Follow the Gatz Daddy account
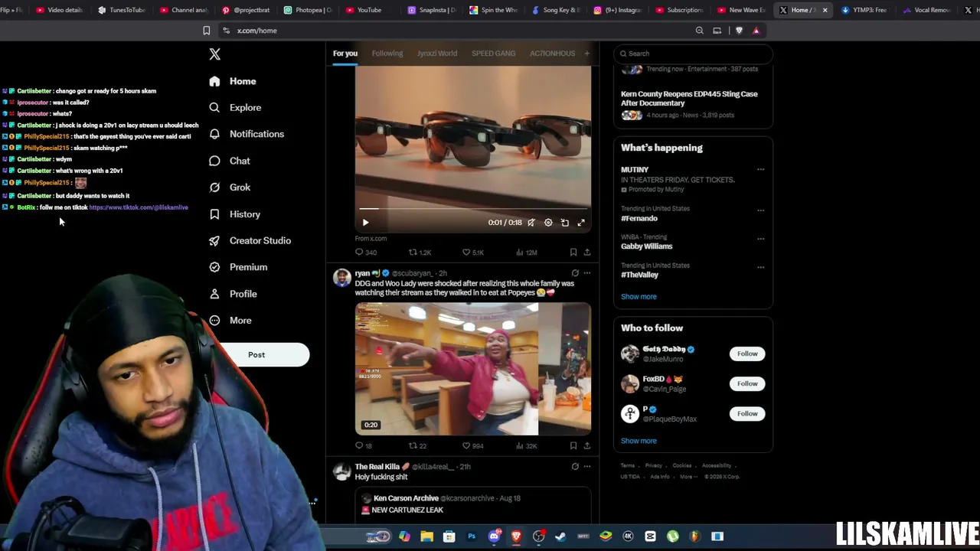This screenshot has height=551, width=980. [x=747, y=354]
